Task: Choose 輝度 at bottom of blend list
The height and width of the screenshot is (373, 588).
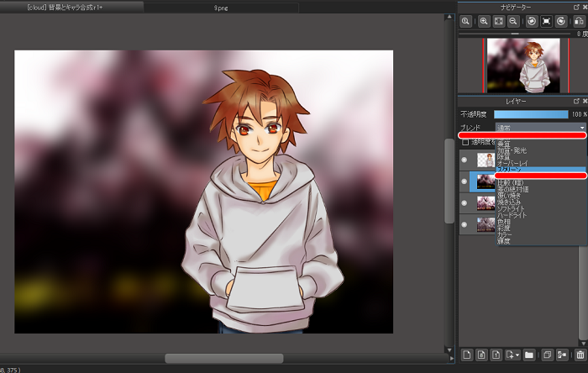Action: click(503, 241)
